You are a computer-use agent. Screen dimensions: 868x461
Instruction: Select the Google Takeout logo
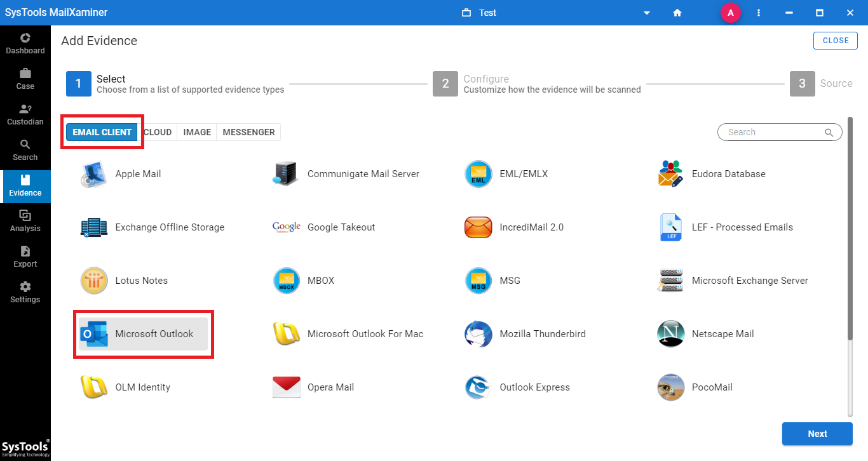click(x=286, y=227)
